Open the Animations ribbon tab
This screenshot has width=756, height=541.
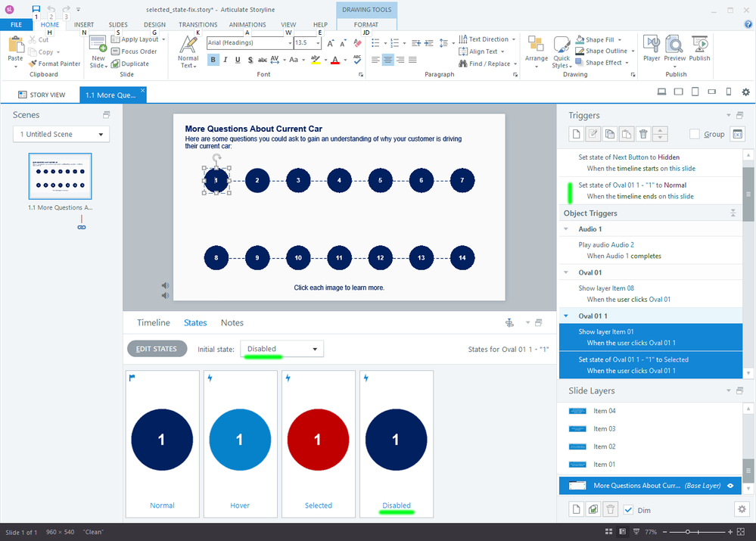(247, 24)
